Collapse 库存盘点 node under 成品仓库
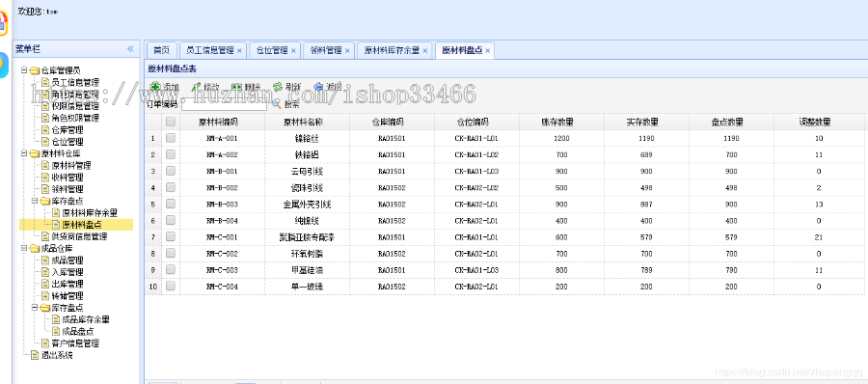This screenshot has height=384, width=868. (35, 308)
